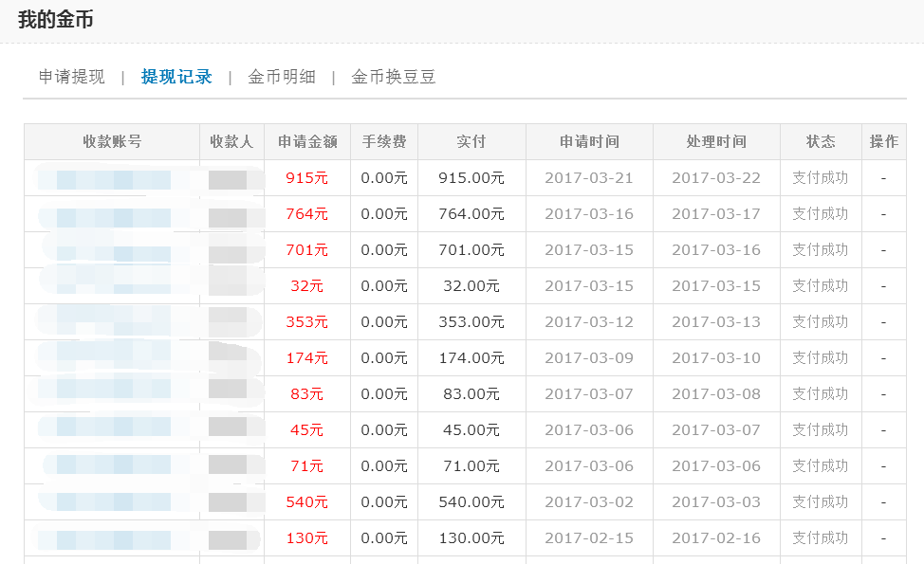Click the 174.00元 paid value

pyautogui.click(x=471, y=358)
